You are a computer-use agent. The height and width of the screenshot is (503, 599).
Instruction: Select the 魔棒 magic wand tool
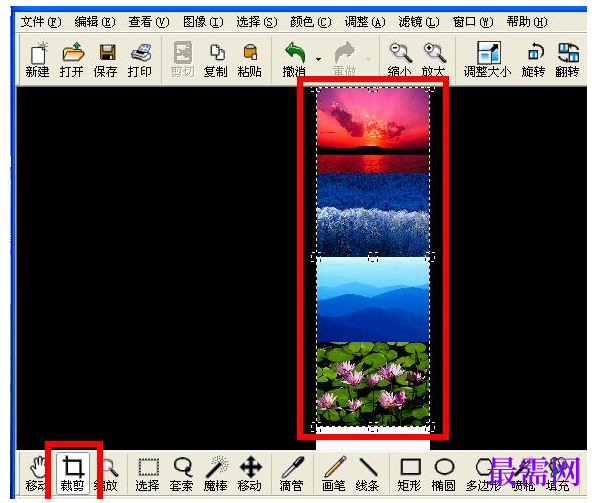pos(216,474)
